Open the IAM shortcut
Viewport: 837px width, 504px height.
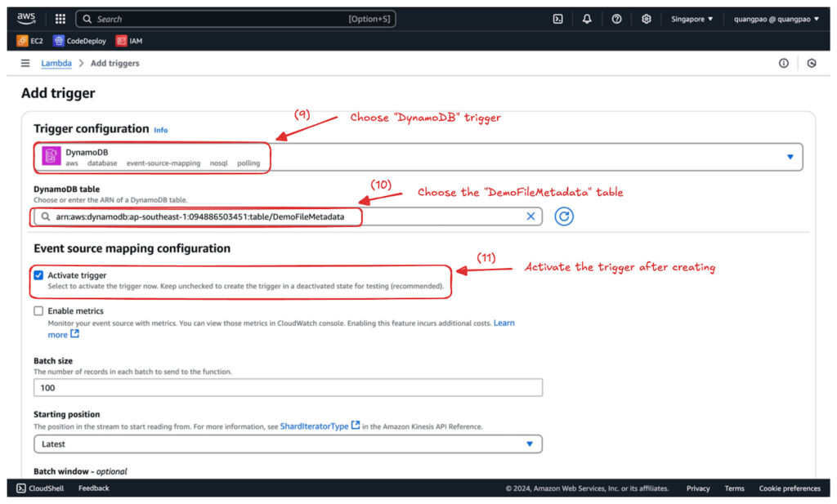(x=129, y=41)
